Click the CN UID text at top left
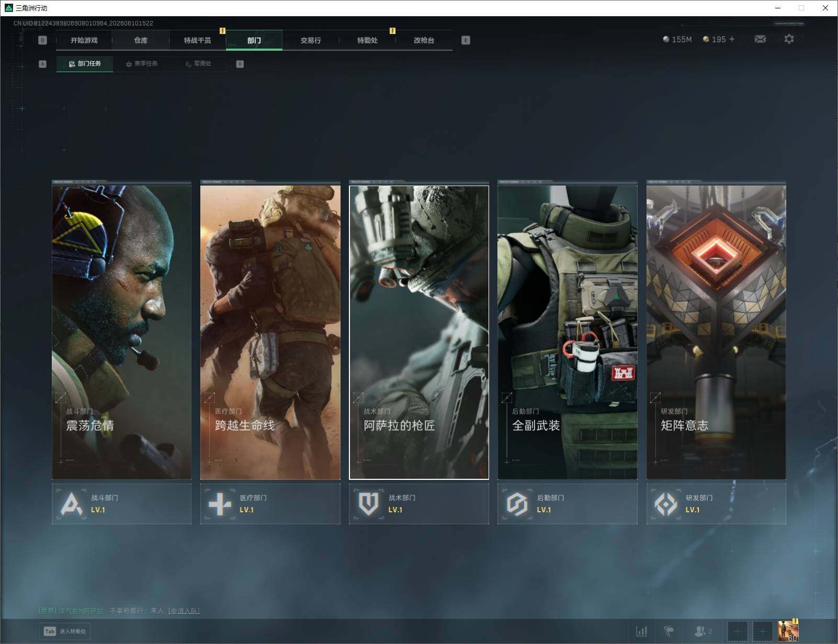 (x=84, y=23)
